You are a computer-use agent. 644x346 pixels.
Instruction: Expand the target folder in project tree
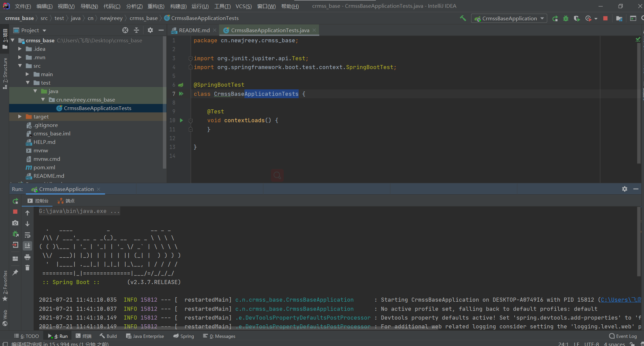pyautogui.click(x=20, y=117)
